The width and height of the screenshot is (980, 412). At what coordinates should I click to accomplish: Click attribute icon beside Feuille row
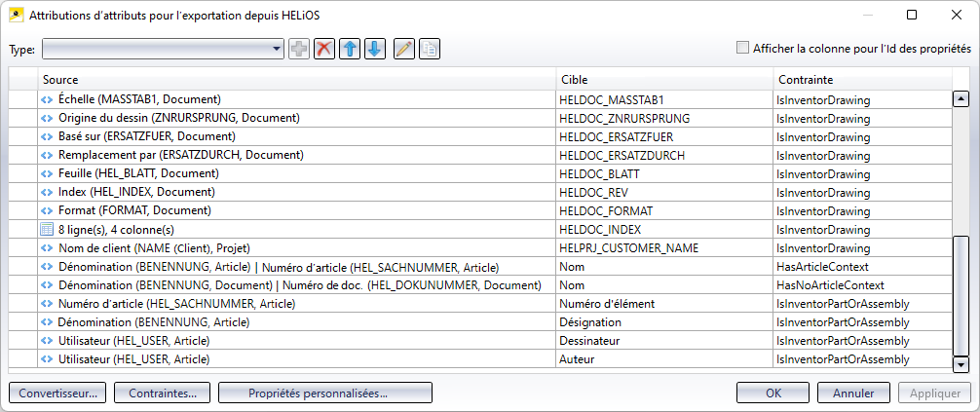[x=47, y=173]
